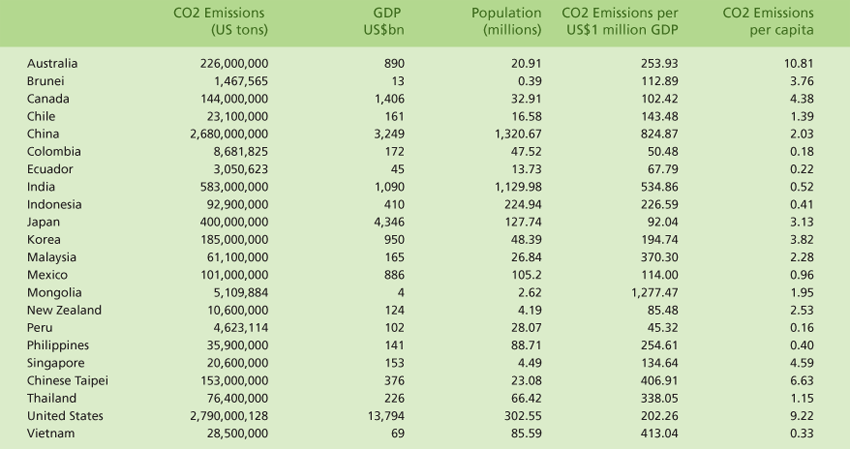The width and height of the screenshot is (850, 449).
Task: Click United States emissions value 2,790,000,128
Action: pos(229,416)
